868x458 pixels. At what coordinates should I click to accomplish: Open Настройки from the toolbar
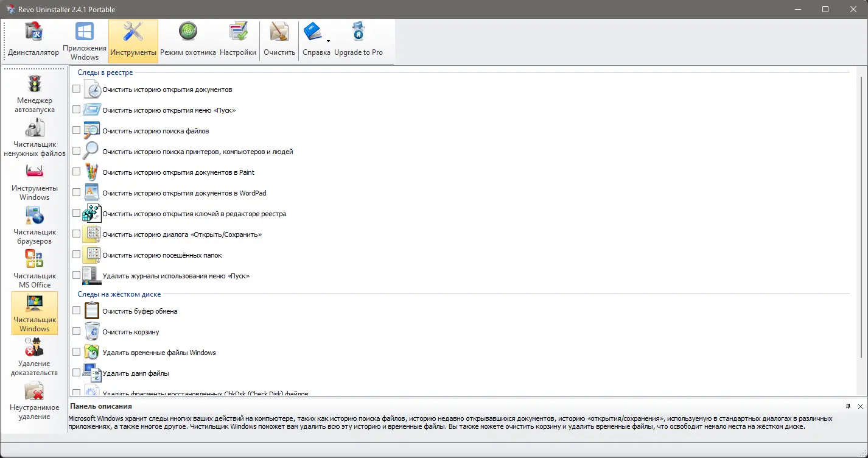[x=238, y=41]
